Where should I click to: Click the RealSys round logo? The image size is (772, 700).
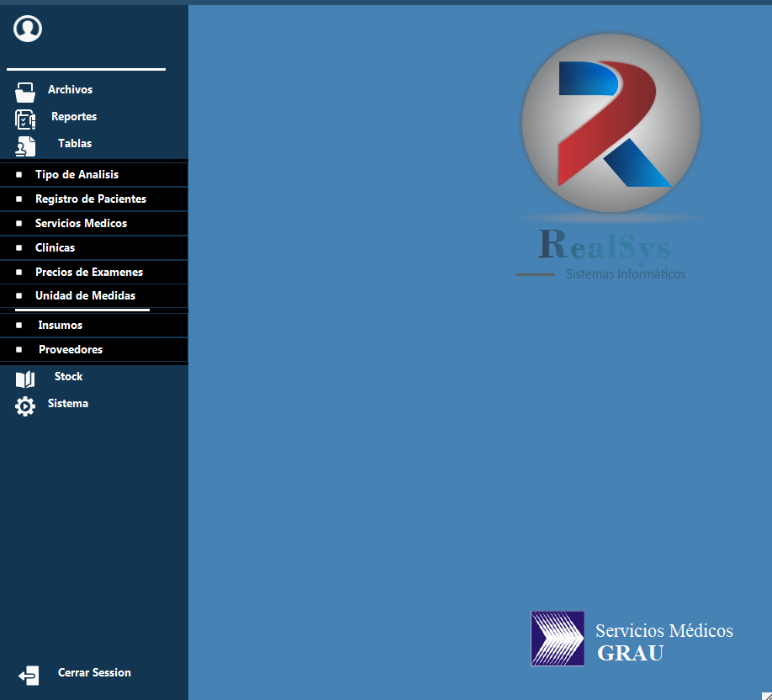611,123
